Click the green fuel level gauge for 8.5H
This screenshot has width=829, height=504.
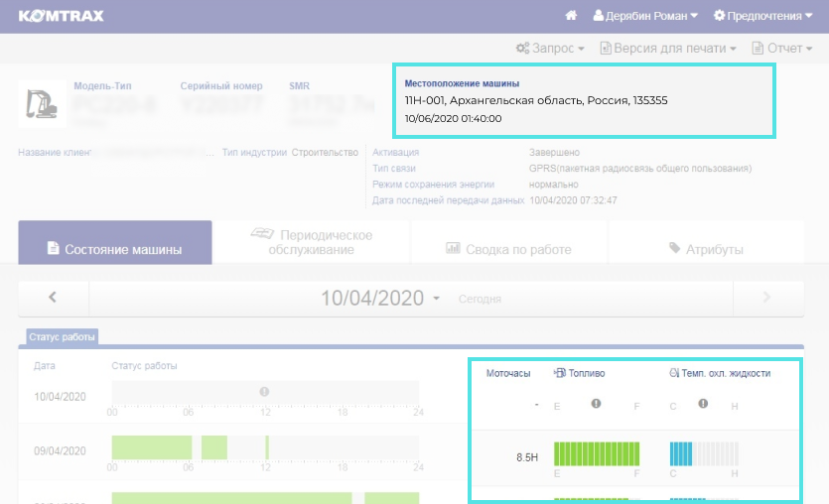click(x=597, y=453)
